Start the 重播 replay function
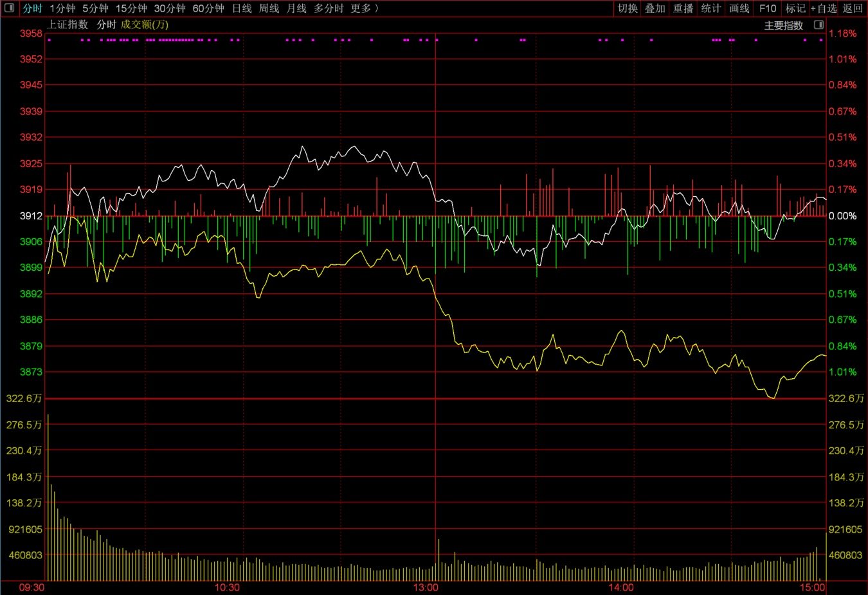The image size is (868, 595). coord(683,8)
